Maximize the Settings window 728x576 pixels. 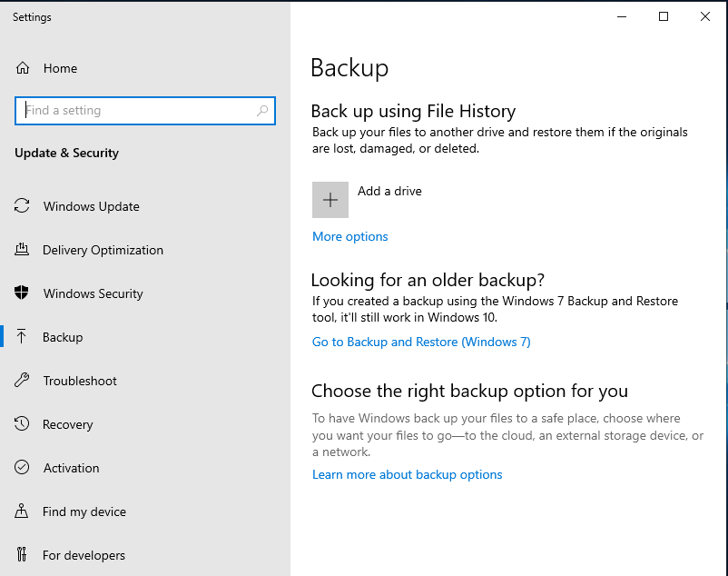664,16
